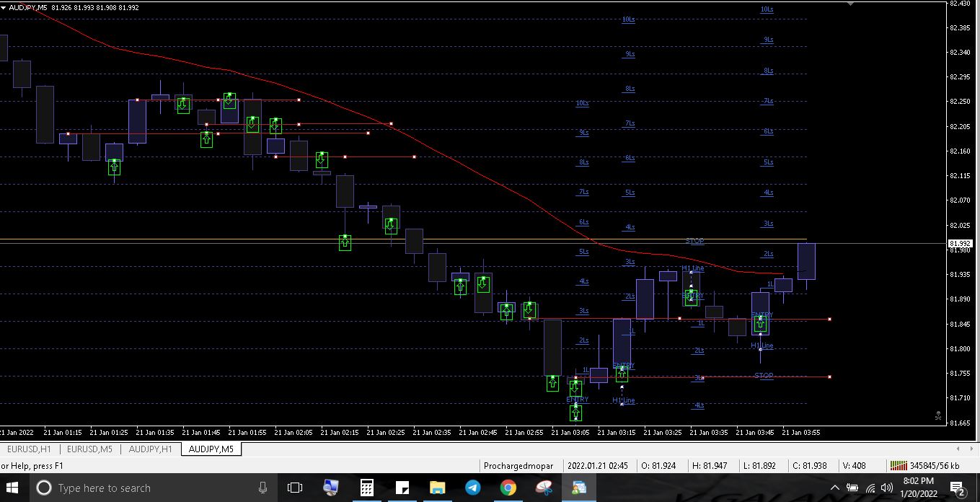Click the C: 81.938 close price field

(810, 466)
